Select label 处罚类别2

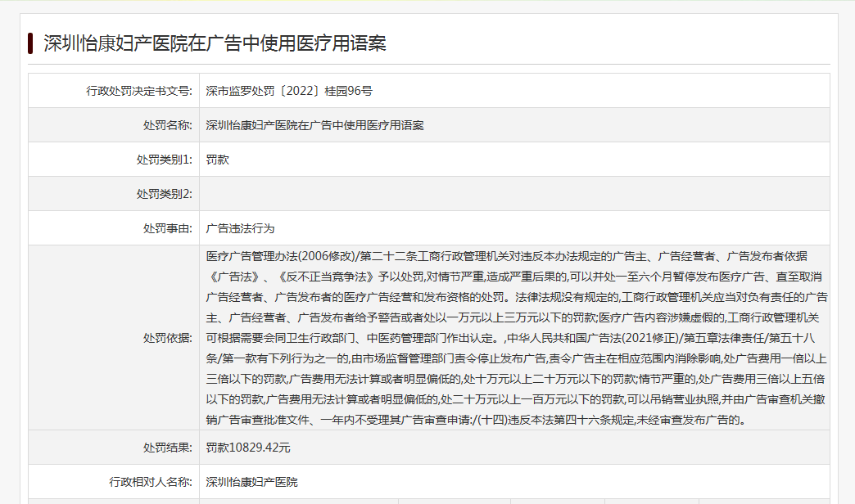(x=164, y=194)
